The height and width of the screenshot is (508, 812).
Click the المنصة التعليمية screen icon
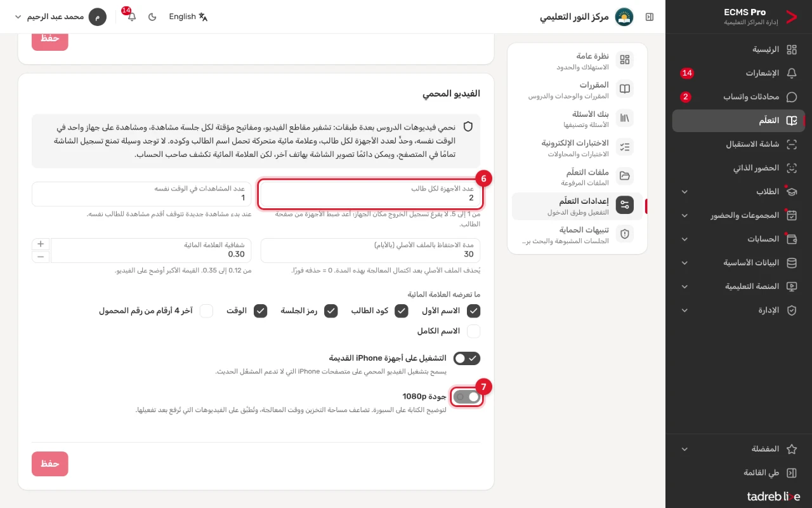[x=792, y=286]
